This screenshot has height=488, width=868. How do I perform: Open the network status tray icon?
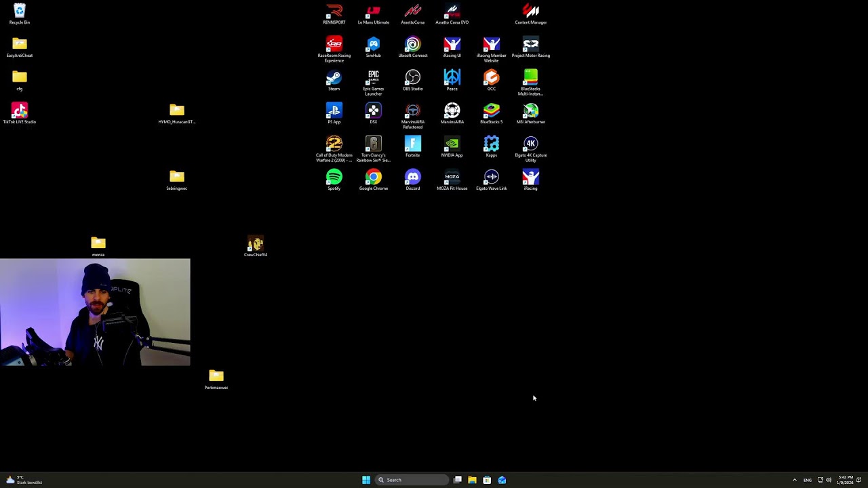pyautogui.click(x=820, y=480)
